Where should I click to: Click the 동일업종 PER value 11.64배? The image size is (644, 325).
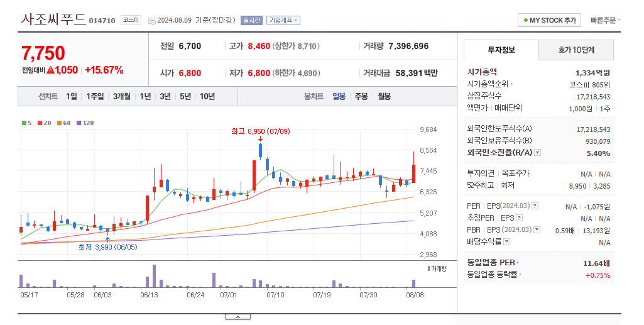(x=596, y=263)
